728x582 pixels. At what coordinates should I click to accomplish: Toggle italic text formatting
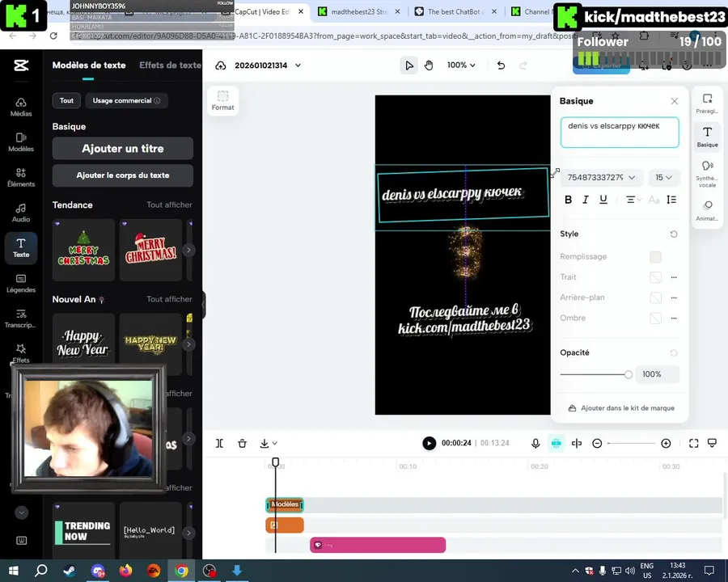click(x=586, y=200)
